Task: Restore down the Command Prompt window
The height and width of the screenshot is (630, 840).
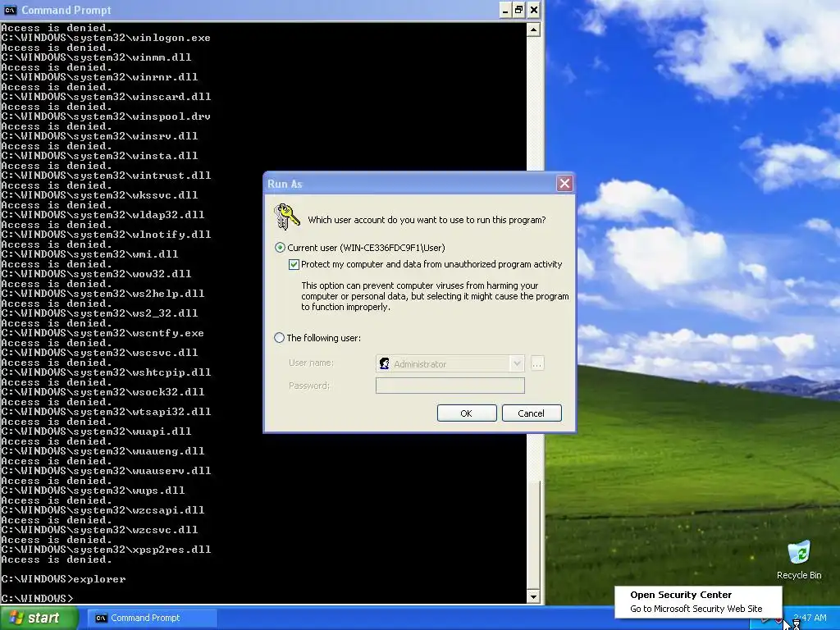Action: pos(519,10)
